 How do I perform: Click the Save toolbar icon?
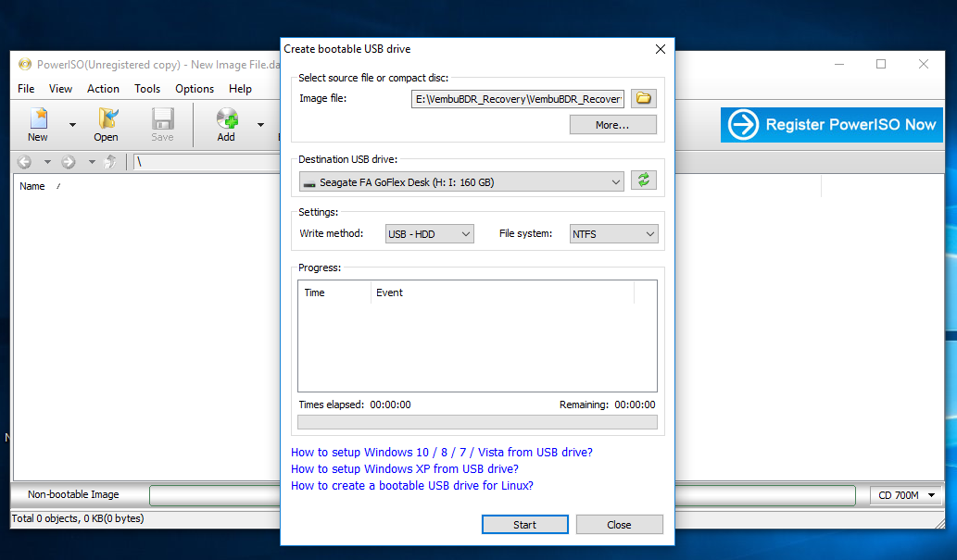point(162,124)
